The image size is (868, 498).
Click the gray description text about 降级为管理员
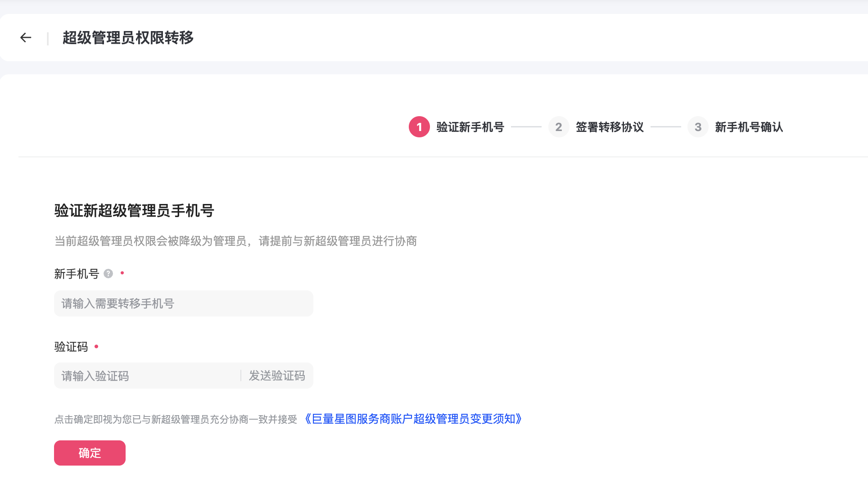tap(235, 241)
